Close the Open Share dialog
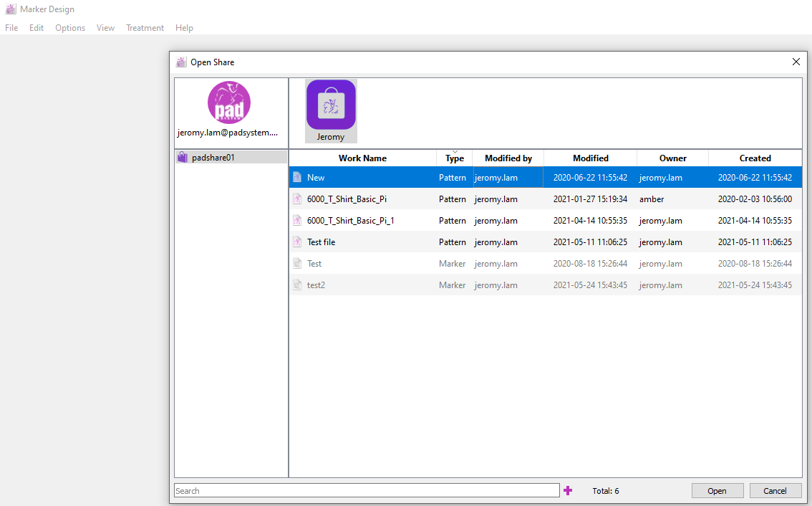Screen dimensions: 812x506 [796, 62]
